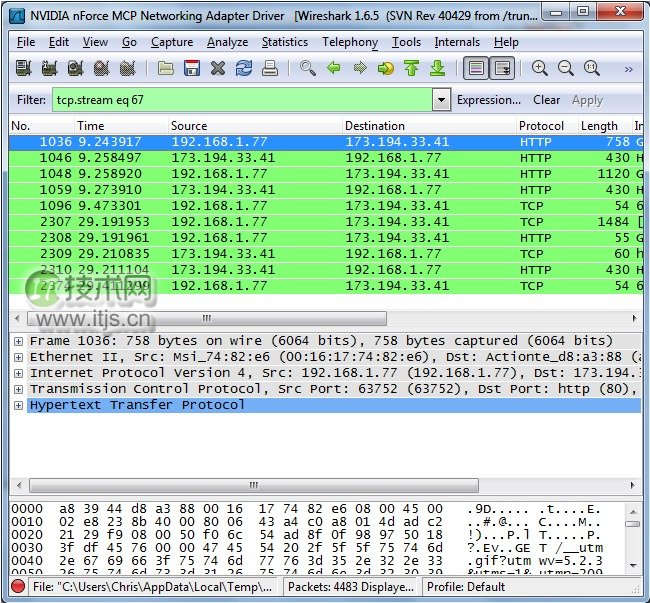Click hex pane scroll down arrow
This screenshot has height=603, width=650.
pyautogui.click(x=633, y=566)
